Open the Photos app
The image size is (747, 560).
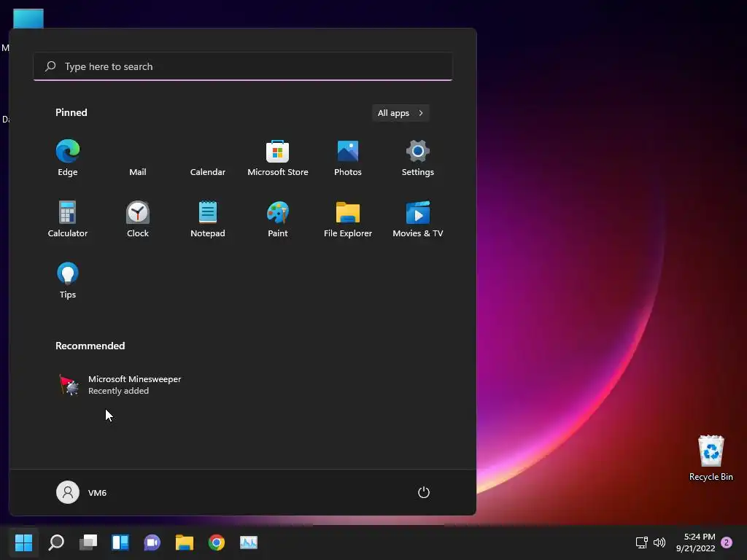[348, 158]
